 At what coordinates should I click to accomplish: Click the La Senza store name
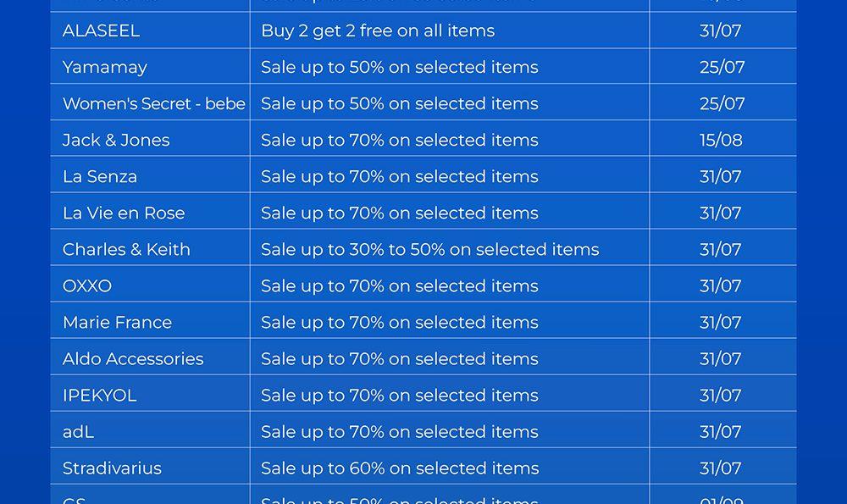[x=100, y=177]
